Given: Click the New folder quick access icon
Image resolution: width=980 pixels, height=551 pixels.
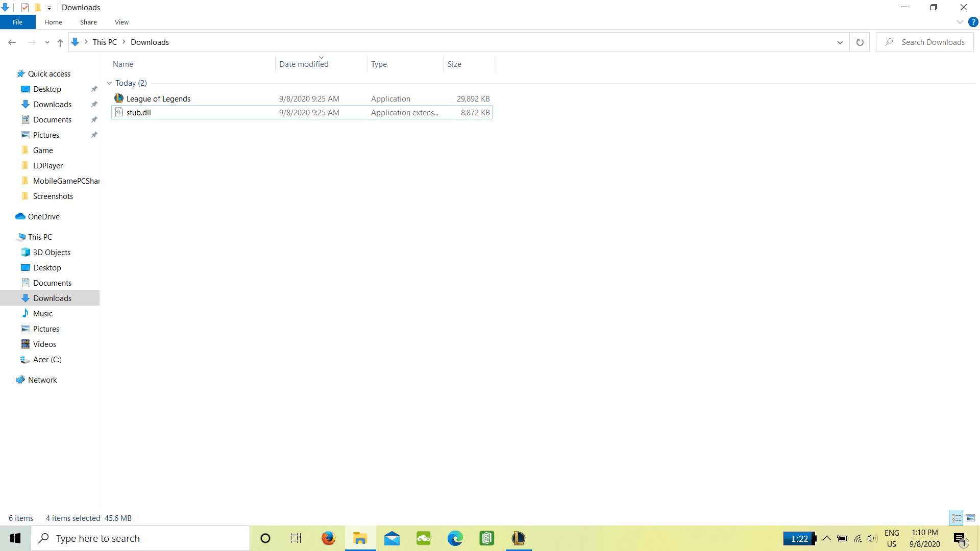Looking at the screenshot, I should click(38, 7).
